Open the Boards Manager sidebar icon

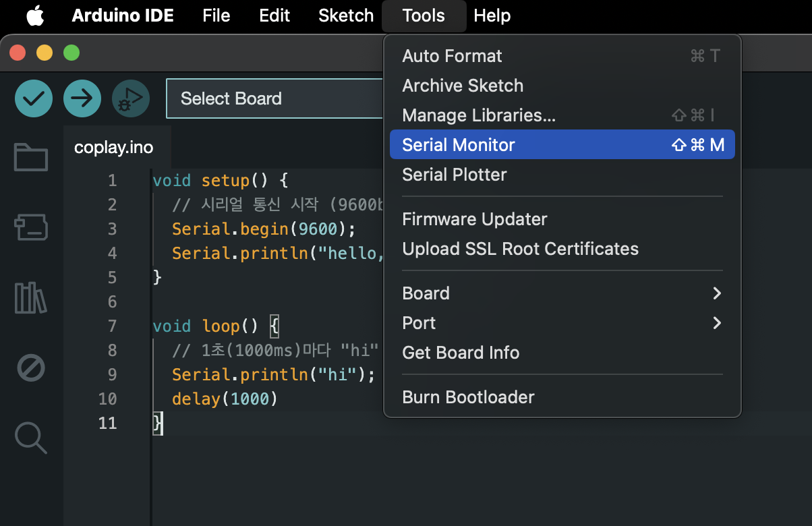coord(31,227)
